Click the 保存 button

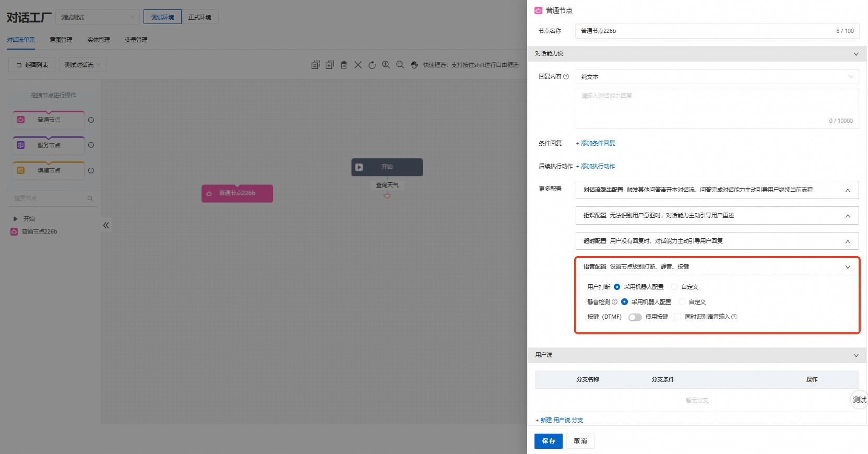549,441
